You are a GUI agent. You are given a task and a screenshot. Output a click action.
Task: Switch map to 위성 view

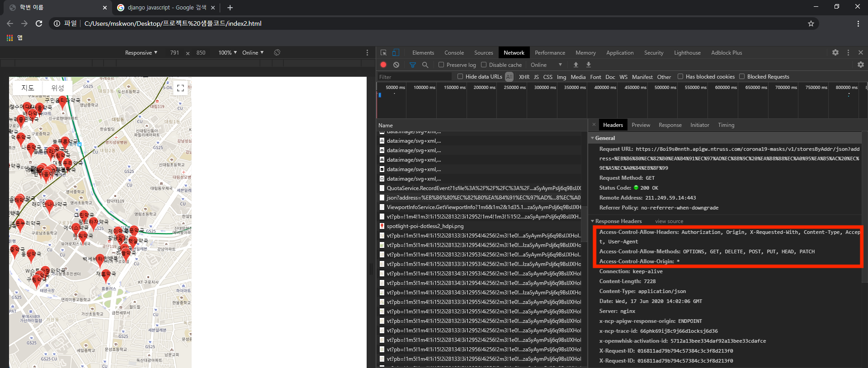[58, 88]
